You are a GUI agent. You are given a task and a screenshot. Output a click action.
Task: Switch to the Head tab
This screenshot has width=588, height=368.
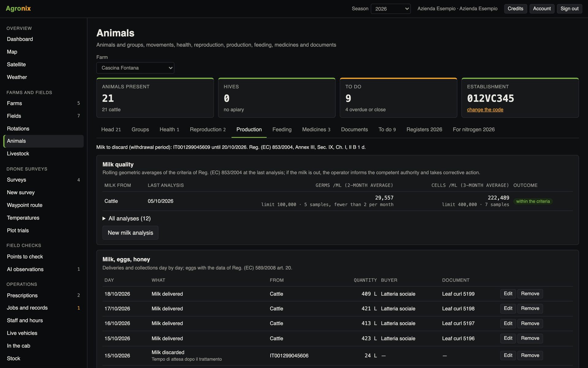tap(111, 129)
